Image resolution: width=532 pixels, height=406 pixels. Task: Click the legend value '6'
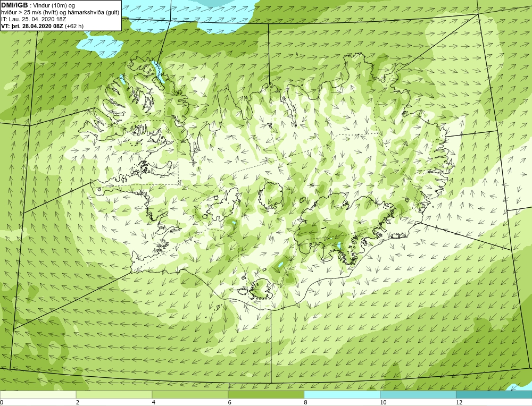point(230,402)
